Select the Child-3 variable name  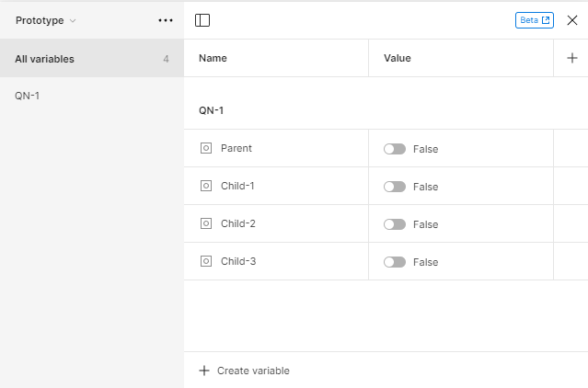coord(238,261)
